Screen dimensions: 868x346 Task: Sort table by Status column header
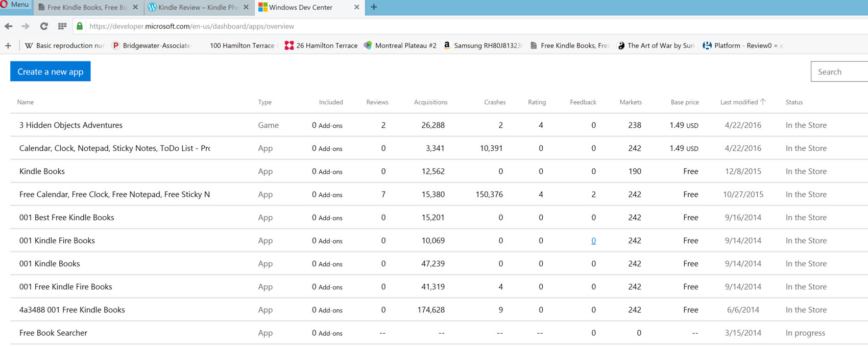tap(794, 102)
